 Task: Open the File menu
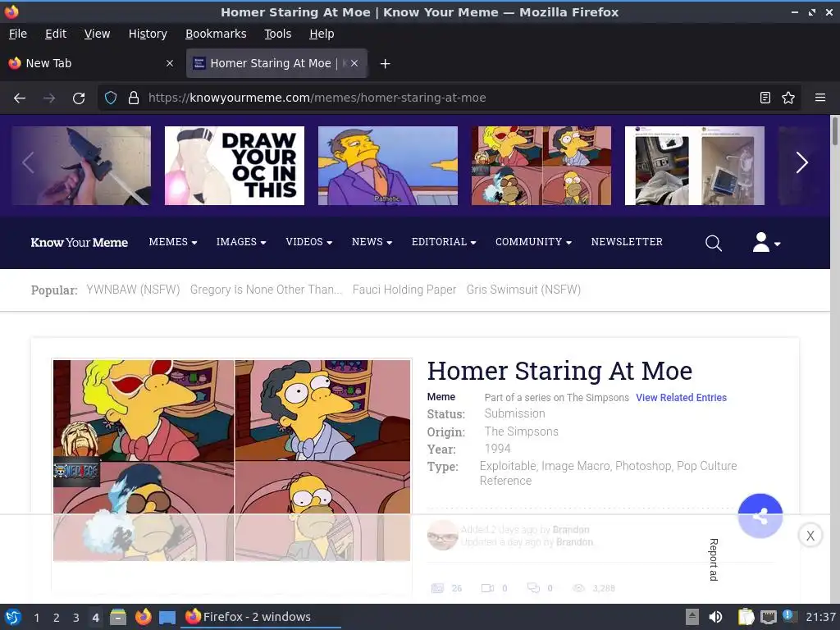pos(18,34)
